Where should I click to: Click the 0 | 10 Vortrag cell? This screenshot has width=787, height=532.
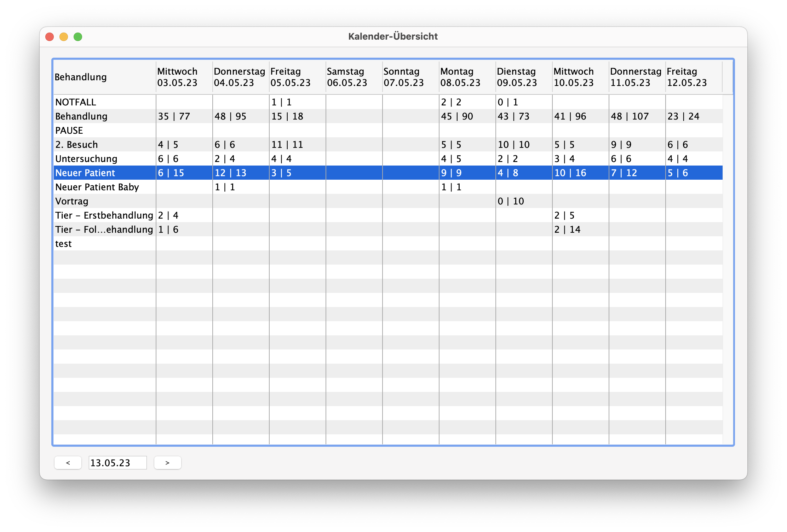point(511,201)
